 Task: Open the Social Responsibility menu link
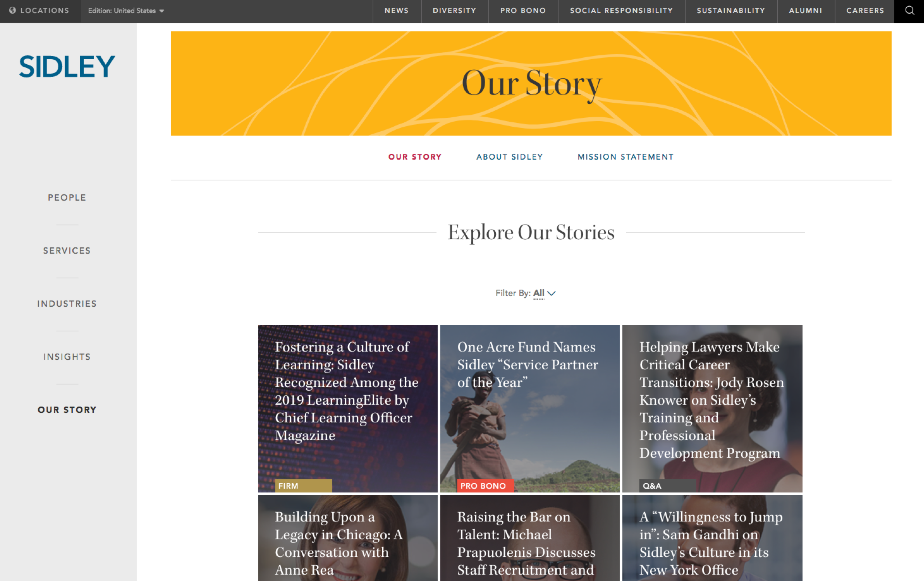[x=621, y=11]
